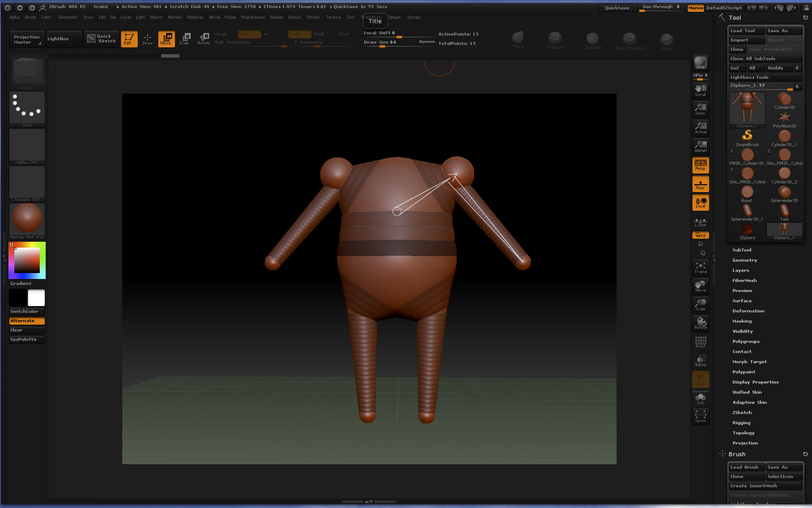812x508 pixels.
Task: Click the QuickSave button
Action: click(x=617, y=8)
